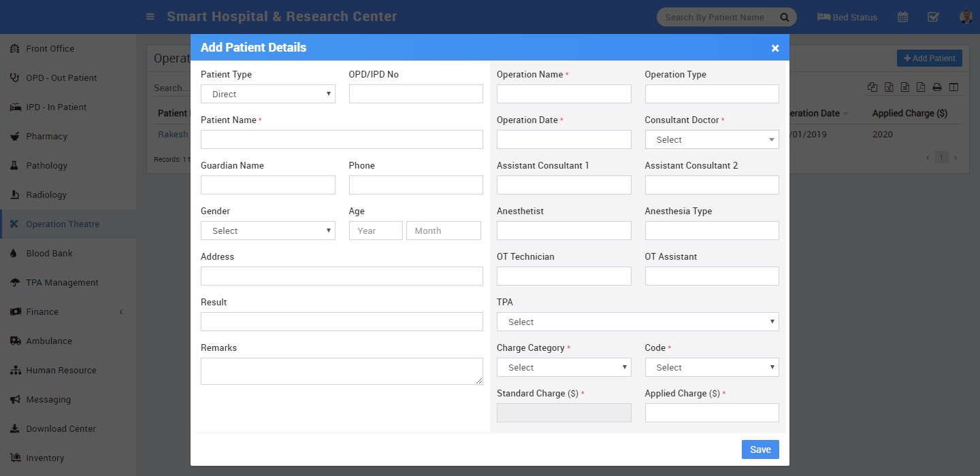Expand the Consultant Doctor dropdown
The image size is (980, 476).
point(712,139)
